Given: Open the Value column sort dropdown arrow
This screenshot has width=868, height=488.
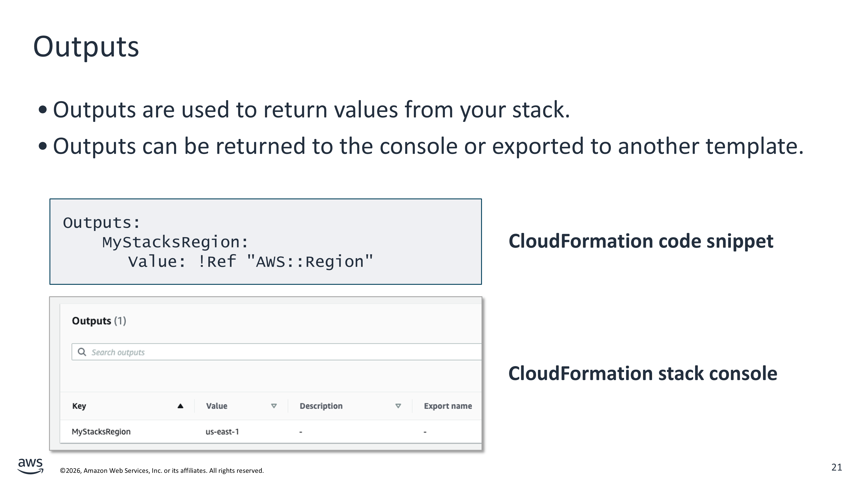Looking at the screenshot, I should [274, 406].
